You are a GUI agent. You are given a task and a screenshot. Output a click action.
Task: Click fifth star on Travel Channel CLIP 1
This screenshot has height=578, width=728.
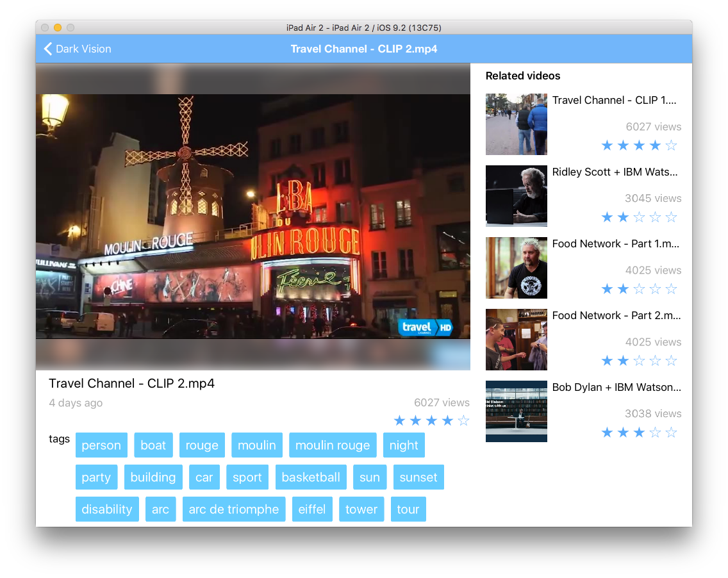point(671,145)
